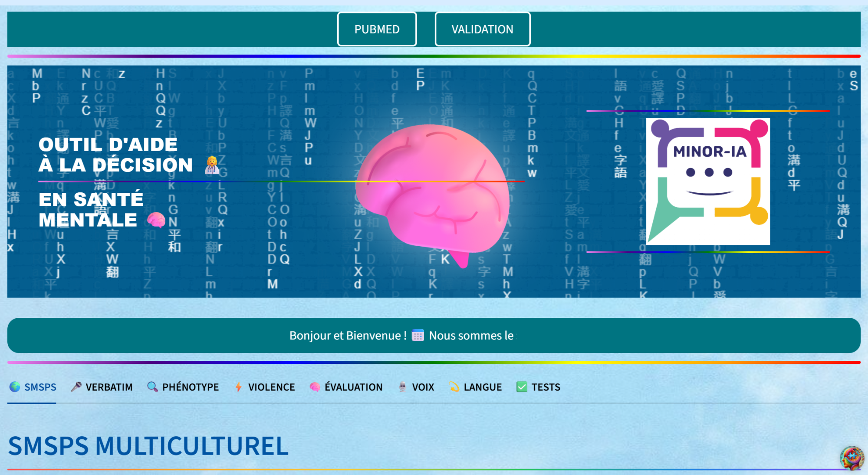Click the lightning bolt icon beside VIOLENCE
The image size is (868, 475).
pos(238,386)
